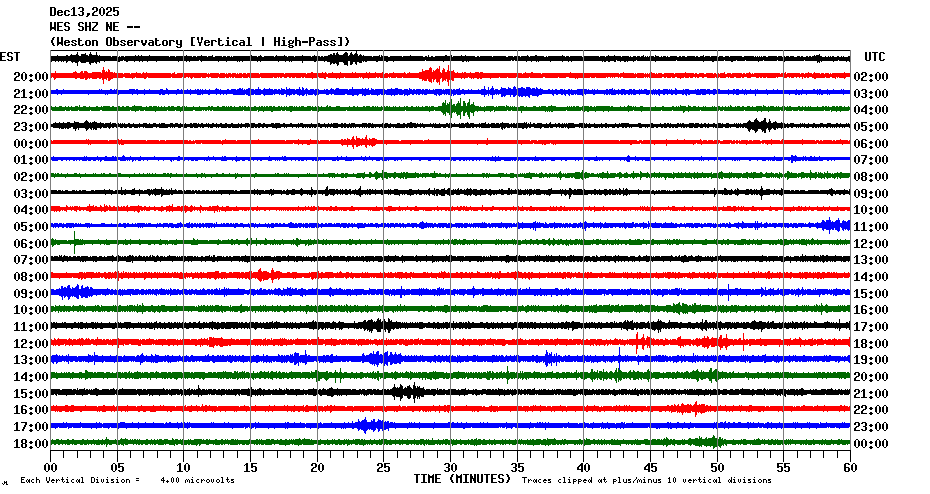This screenshot has height=494, width=930.
Task: Click the Traces clipped footnote text
Action: click(647, 481)
